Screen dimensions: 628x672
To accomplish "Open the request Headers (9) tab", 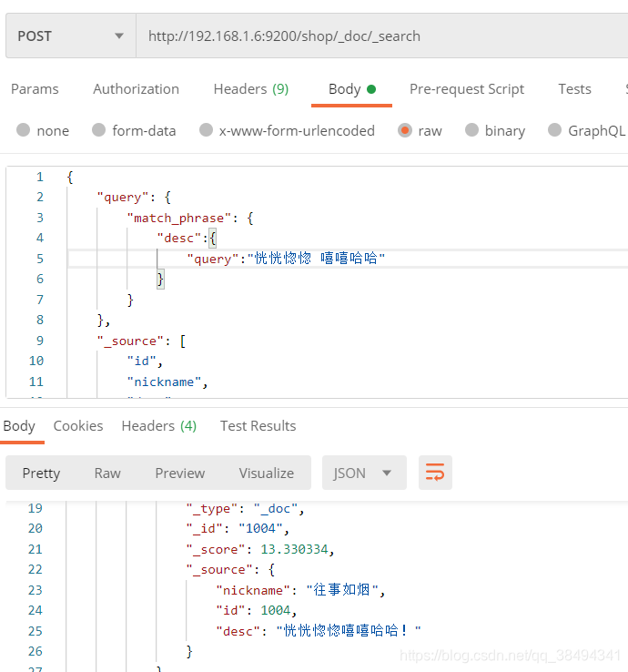I will point(250,88).
